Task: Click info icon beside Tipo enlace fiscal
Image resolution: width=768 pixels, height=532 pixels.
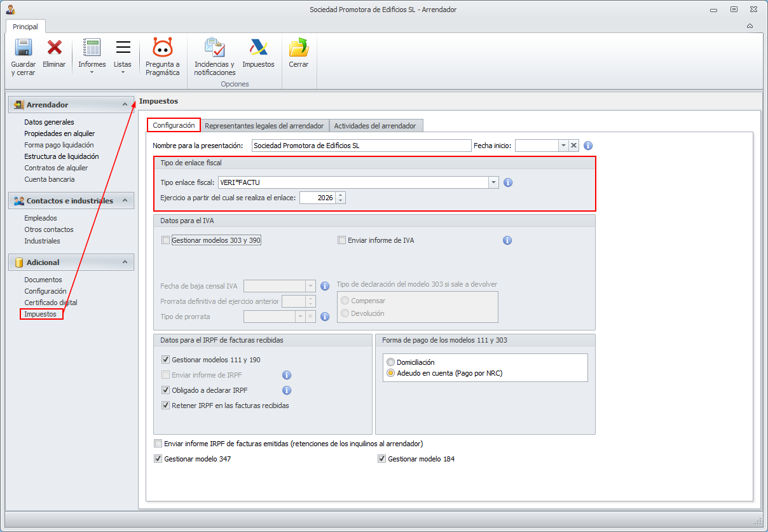Action: click(508, 182)
